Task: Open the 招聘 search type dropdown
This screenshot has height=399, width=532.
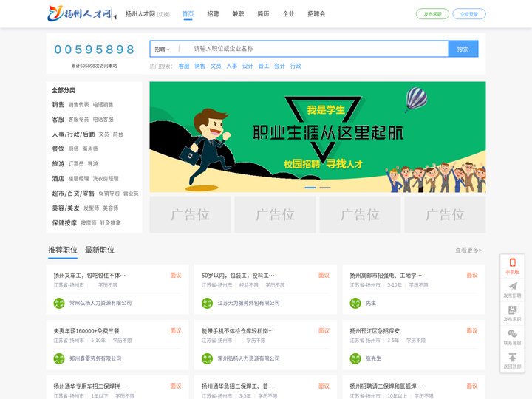Action: point(162,50)
